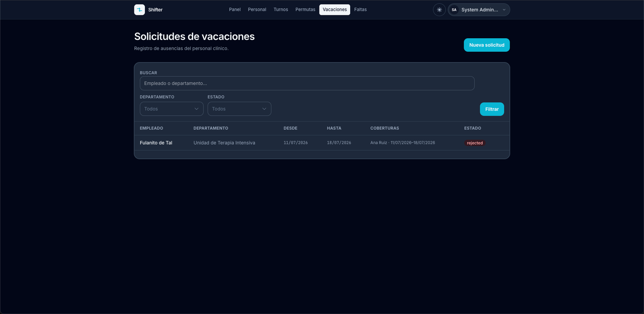This screenshot has width=644, height=314.
Task: Click the Estado column header in table
Action: point(473,128)
